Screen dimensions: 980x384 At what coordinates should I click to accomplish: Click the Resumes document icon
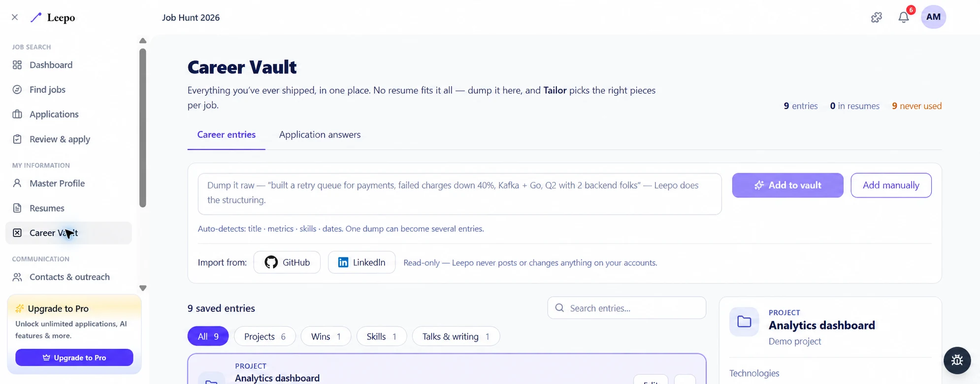pos(17,208)
